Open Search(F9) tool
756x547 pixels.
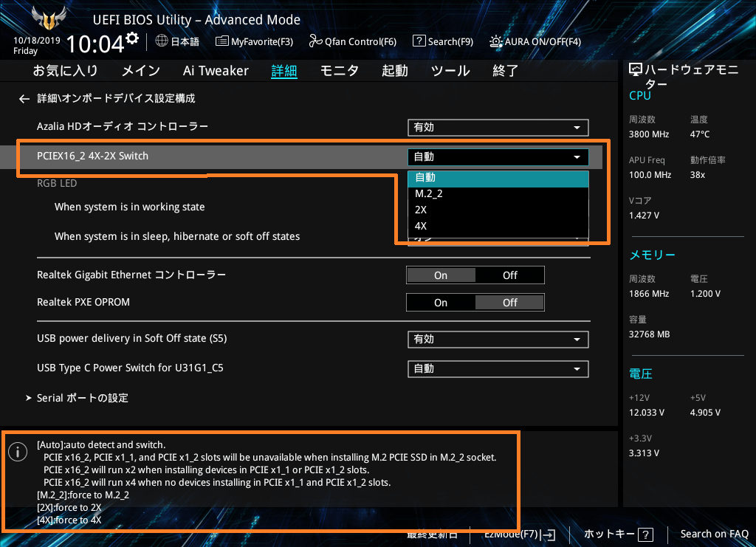443,41
